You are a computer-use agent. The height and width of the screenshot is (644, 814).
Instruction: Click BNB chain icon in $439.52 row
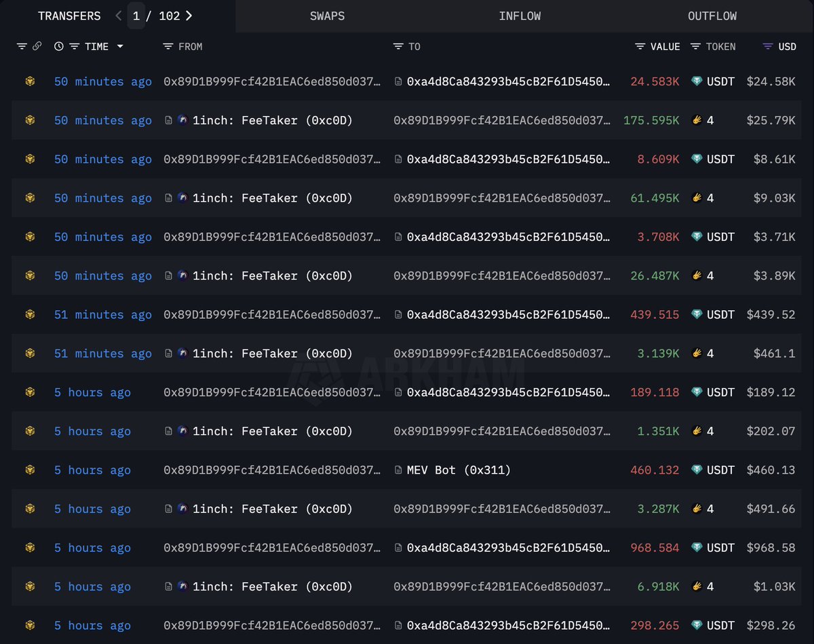30,315
